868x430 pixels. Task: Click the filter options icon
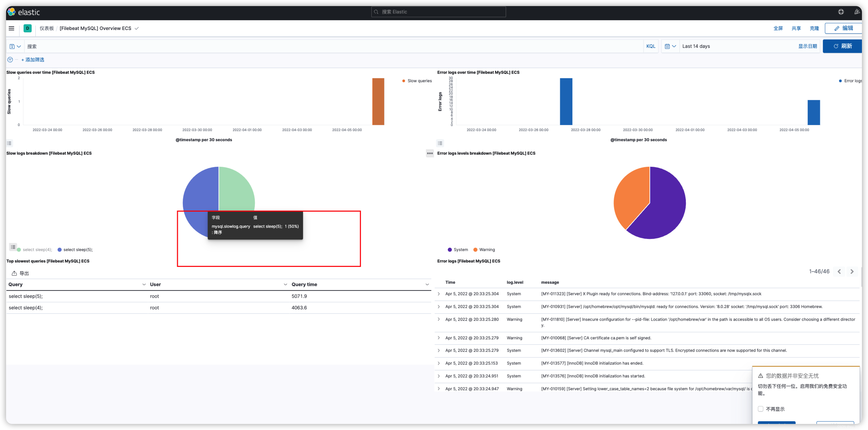[10, 60]
